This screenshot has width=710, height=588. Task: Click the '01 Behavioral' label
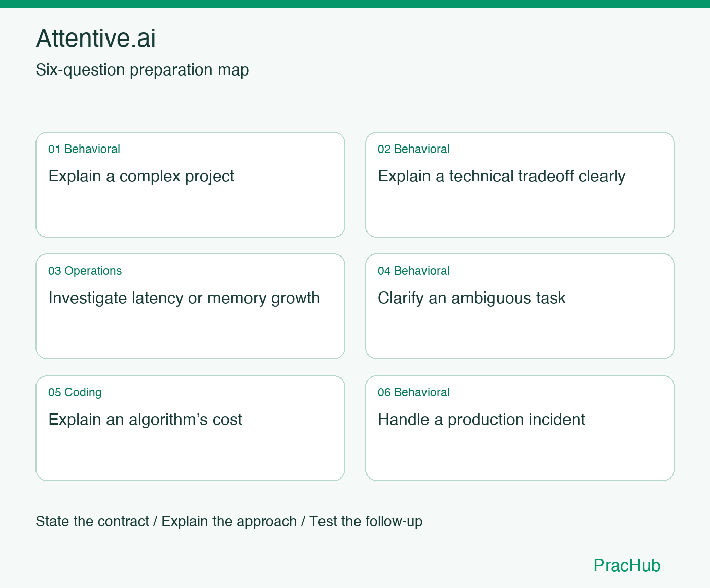(x=84, y=149)
